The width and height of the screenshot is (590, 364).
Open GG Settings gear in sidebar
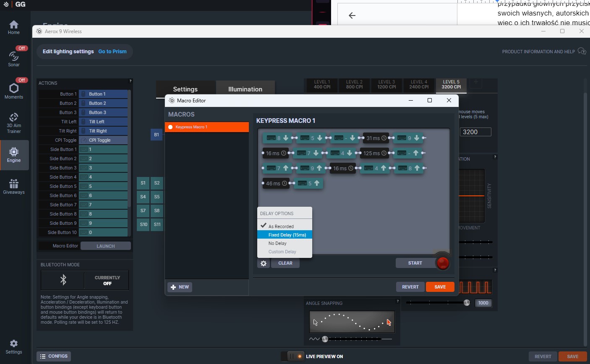coord(14,347)
